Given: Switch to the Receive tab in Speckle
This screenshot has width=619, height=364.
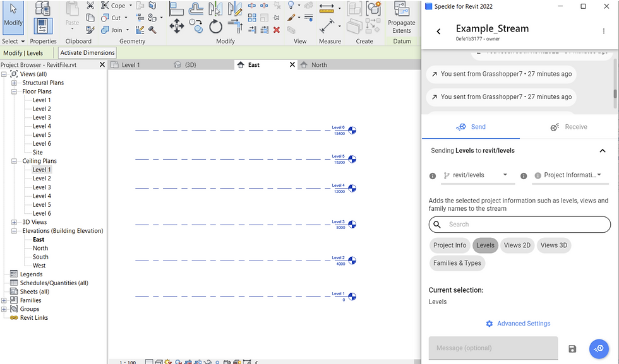Looking at the screenshot, I should click(x=569, y=127).
